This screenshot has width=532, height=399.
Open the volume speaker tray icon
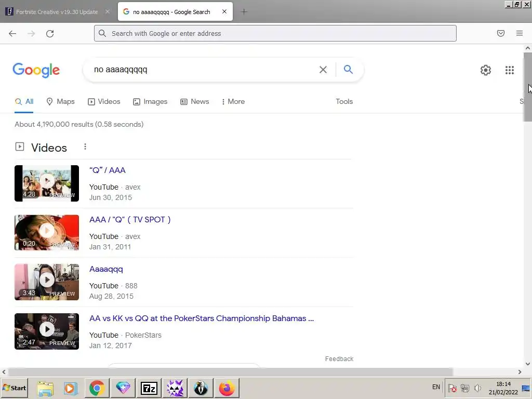click(477, 388)
